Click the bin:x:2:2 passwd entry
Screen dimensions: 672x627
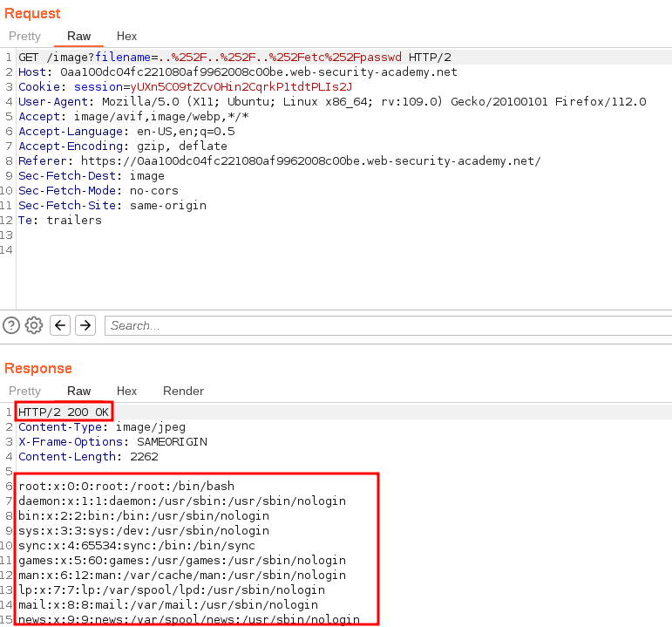point(144,516)
